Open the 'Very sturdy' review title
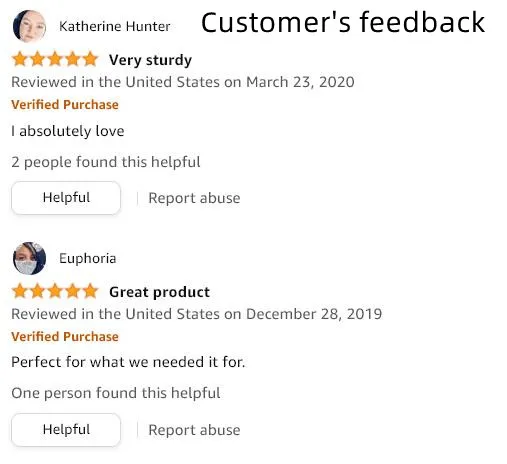Screen dimensions: 507x464 (150, 60)
